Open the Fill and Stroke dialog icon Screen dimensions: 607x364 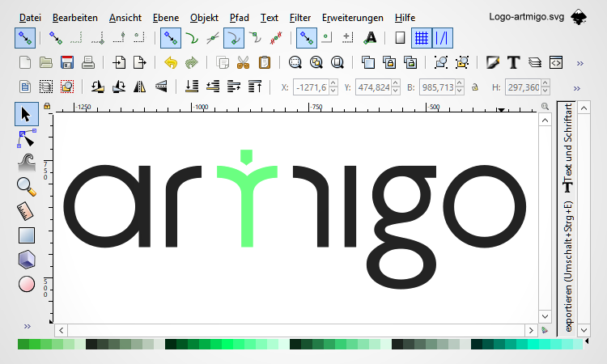(x=492, y=62)
